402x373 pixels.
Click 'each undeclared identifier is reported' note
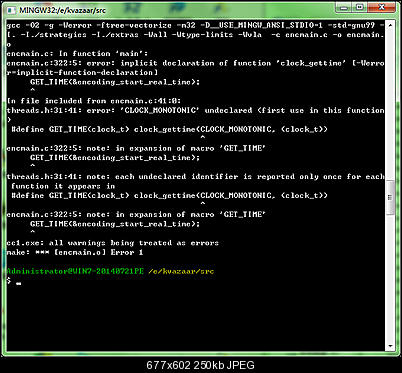pyautogui.click(x=205, y=177)
